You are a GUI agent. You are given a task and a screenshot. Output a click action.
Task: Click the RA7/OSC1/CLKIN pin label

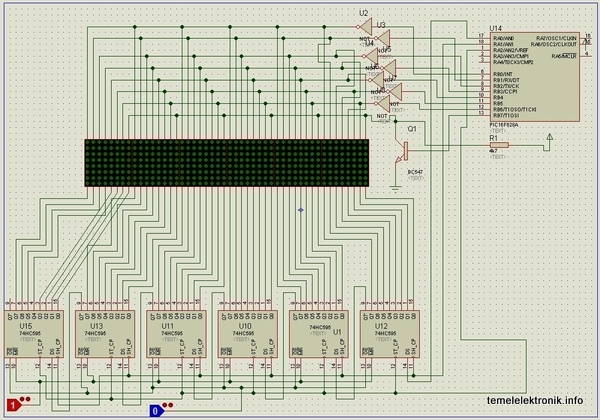point(556,38)
